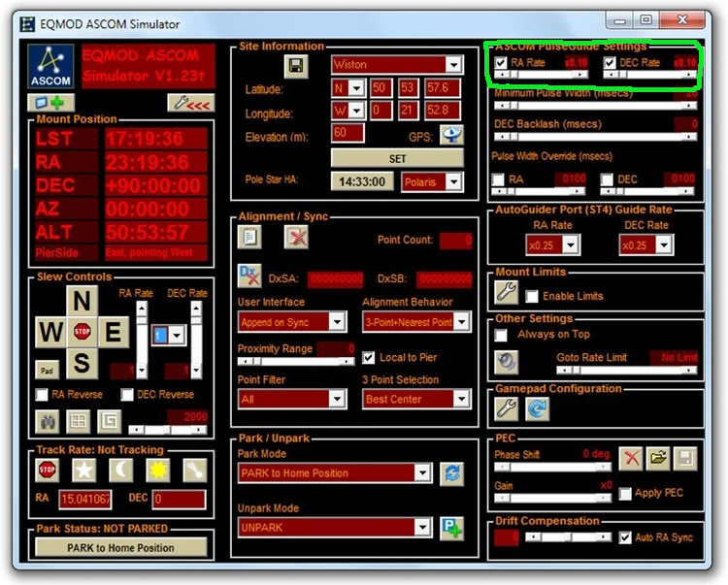
Task: Open the Best Center selection dropdown
Action: click(461, 399)
